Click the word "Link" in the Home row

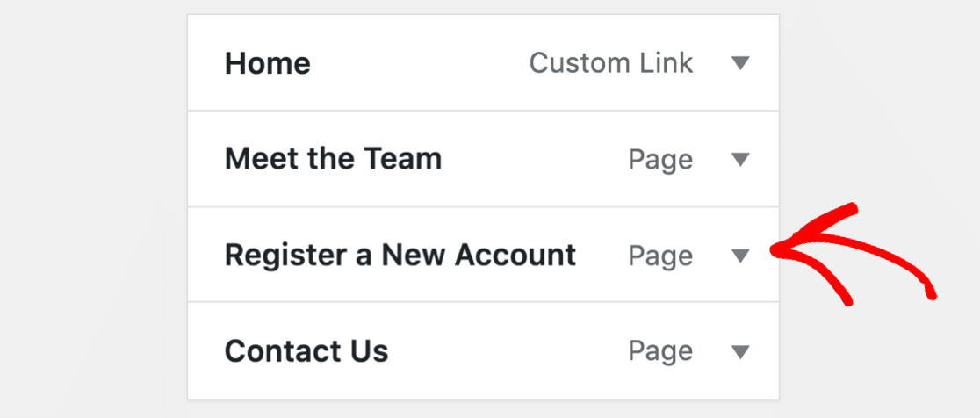tap(667, 63)
